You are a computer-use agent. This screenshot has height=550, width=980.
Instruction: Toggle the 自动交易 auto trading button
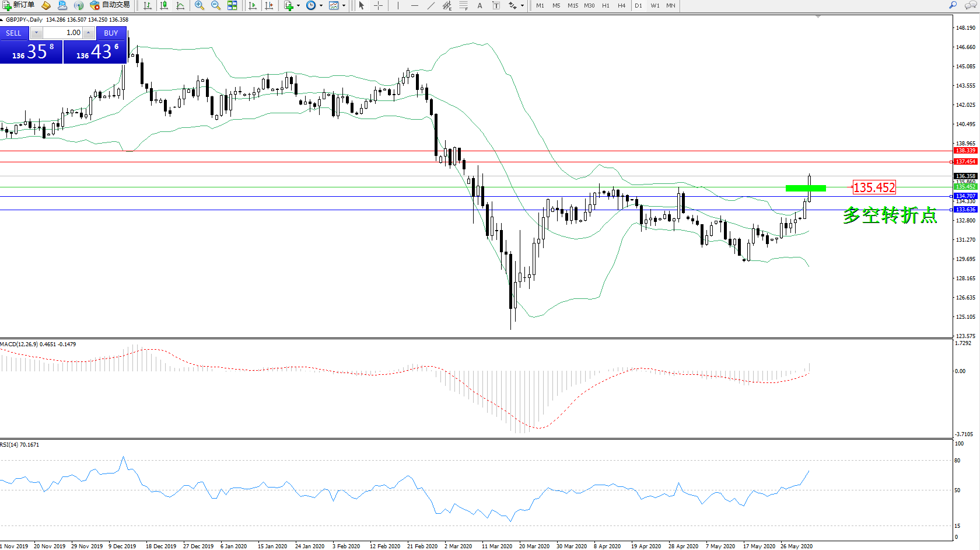[110, 5]
